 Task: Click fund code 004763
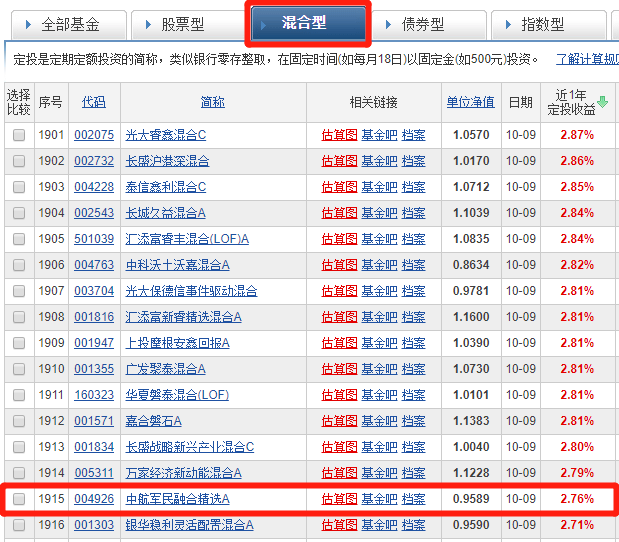pyautogui.click(x=94, y=265)
